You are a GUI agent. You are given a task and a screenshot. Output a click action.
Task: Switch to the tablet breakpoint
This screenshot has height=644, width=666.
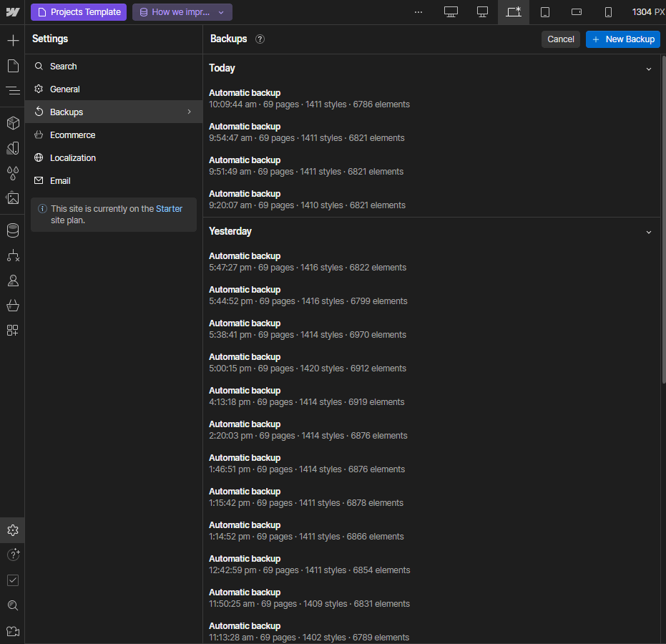544,11
